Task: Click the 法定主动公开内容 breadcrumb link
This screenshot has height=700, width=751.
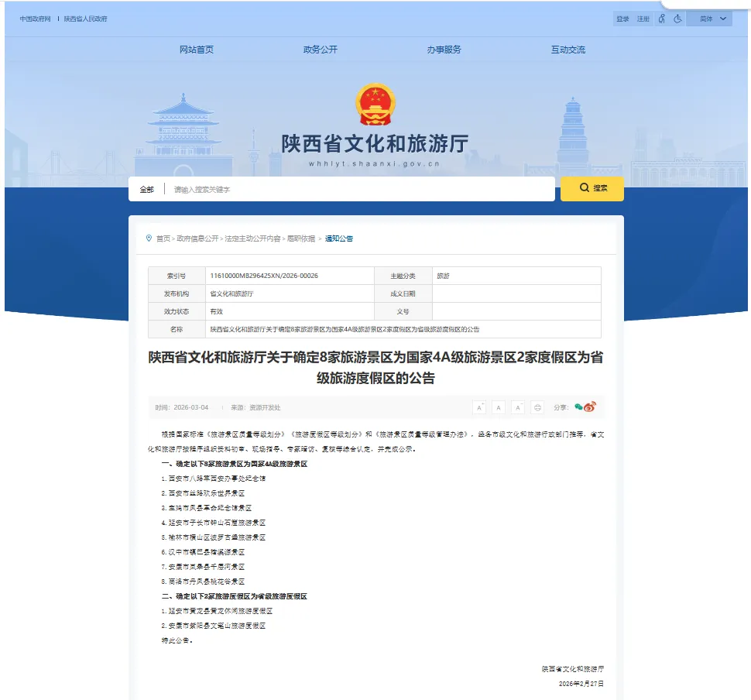Action: tap(252, 238)
